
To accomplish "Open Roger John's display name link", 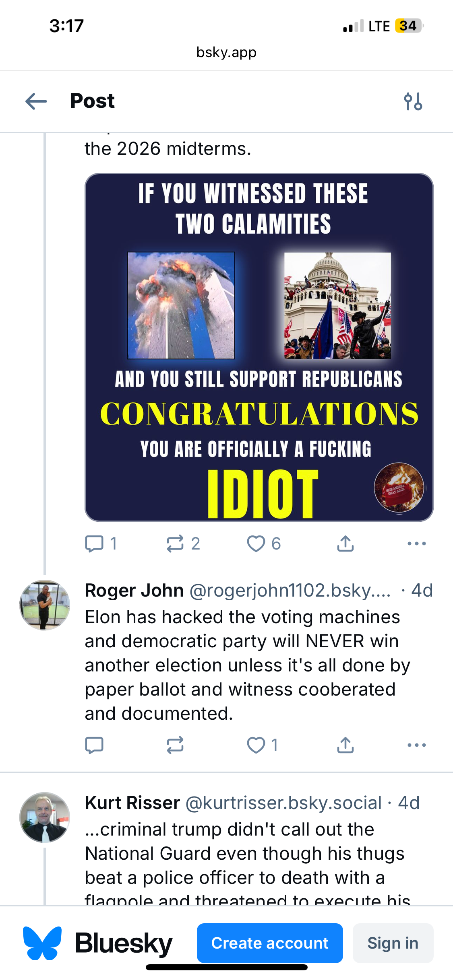I will [x=134, y=591].
